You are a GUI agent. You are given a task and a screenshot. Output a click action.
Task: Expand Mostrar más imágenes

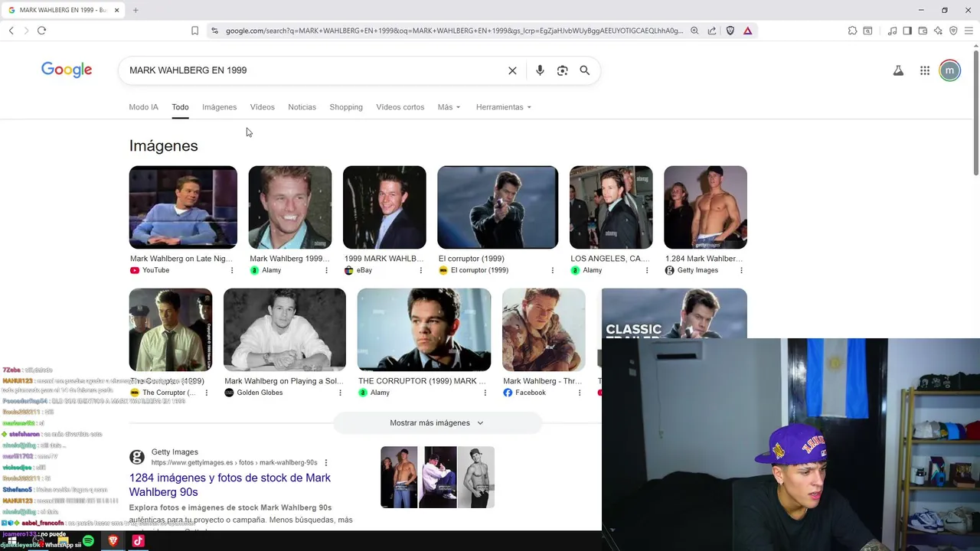[x=436, y=422]
